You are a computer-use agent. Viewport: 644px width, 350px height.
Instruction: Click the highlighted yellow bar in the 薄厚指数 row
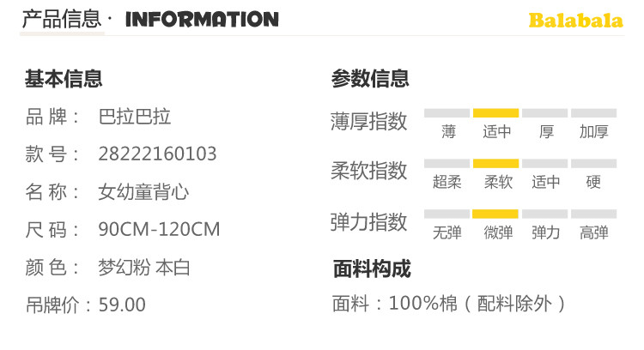pos(495,112)
